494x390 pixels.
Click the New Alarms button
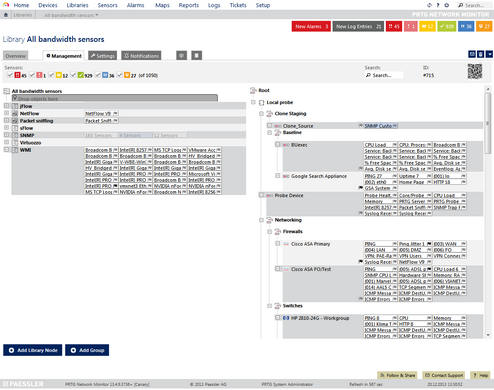coord(311,26)
